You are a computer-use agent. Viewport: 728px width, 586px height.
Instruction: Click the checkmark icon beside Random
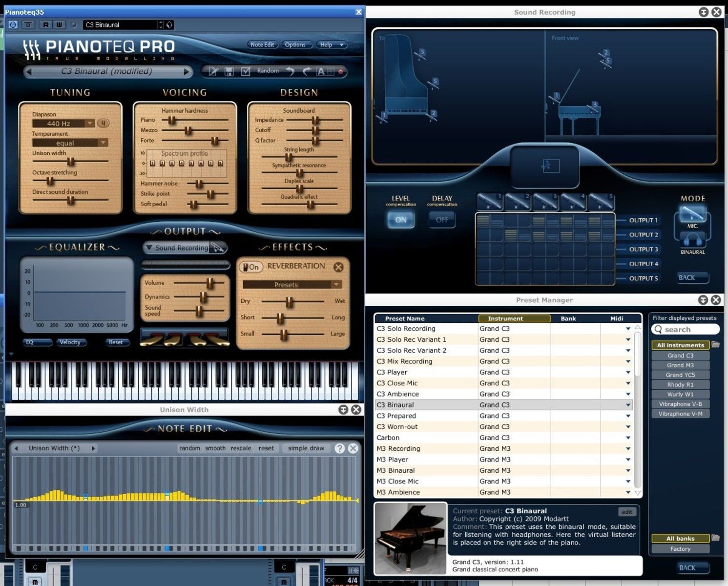click(246, 71)
